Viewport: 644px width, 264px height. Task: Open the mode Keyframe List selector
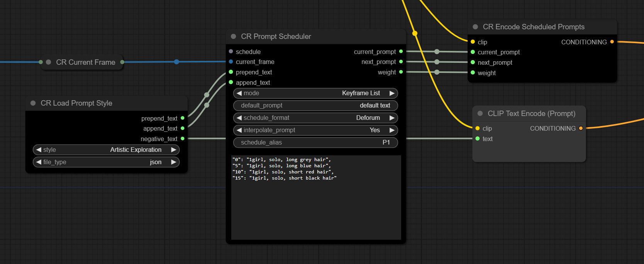(x=315, y=93)
